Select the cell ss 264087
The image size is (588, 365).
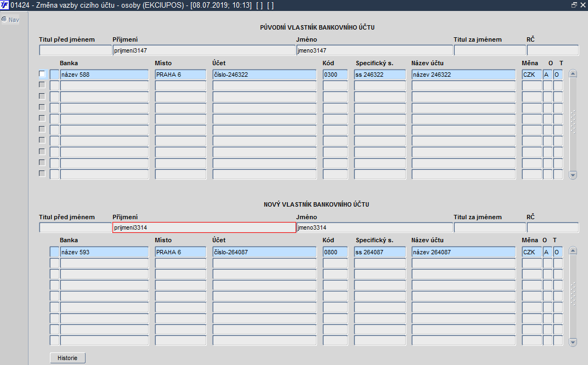(380, 252)
